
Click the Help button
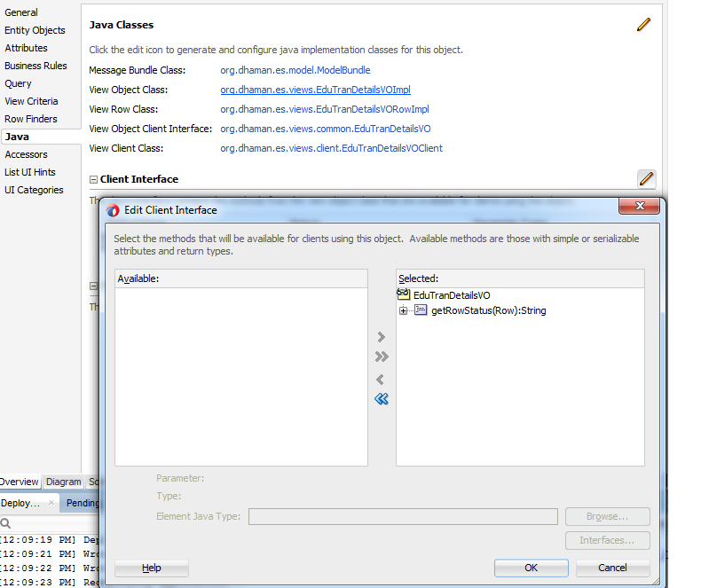point(152,568)
